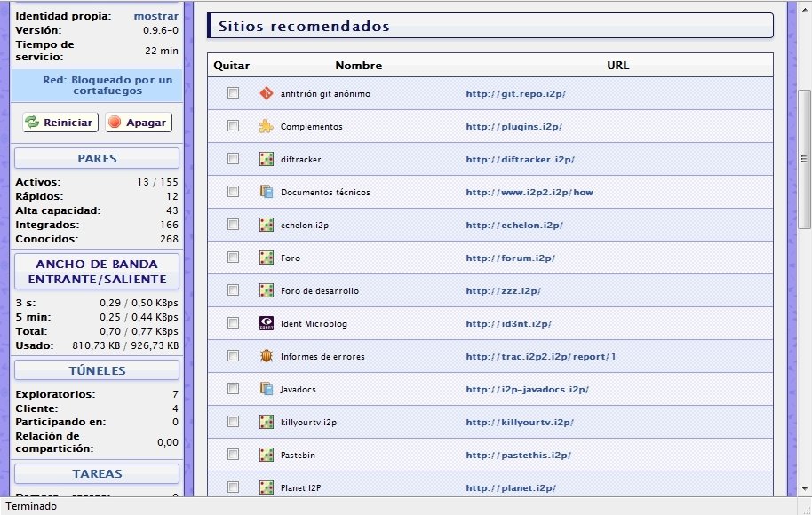
Task: Click the URL column header
Action: (x=617, y=65)
